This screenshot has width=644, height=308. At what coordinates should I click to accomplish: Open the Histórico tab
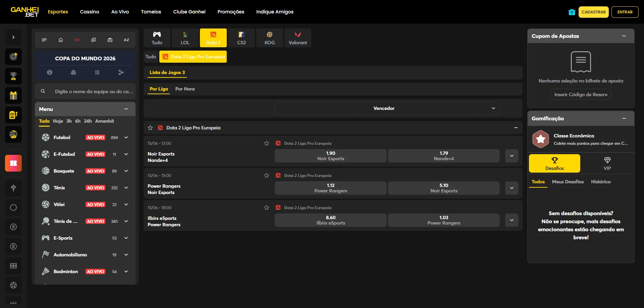(601, 182)
